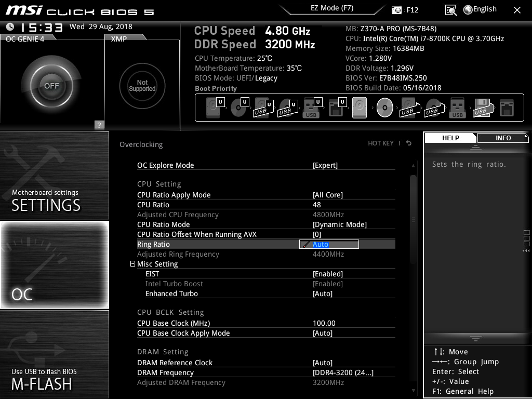Close the BIOS with the X icon

click(x=517, y=10)
